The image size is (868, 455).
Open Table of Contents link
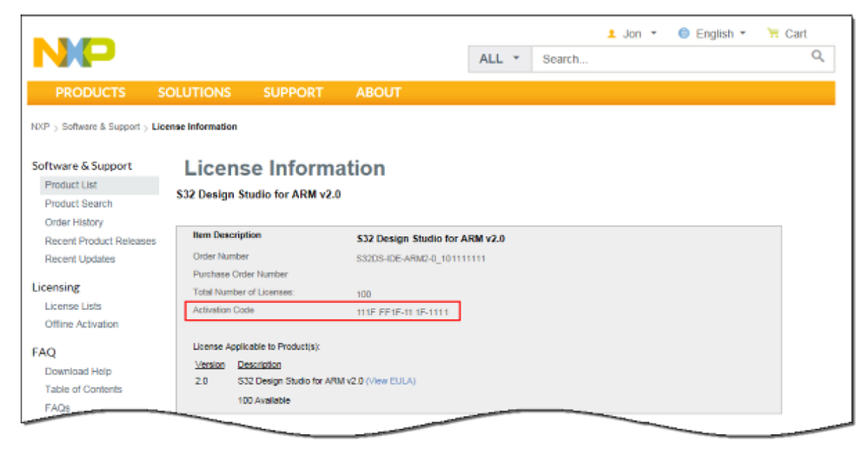point(83,389)
